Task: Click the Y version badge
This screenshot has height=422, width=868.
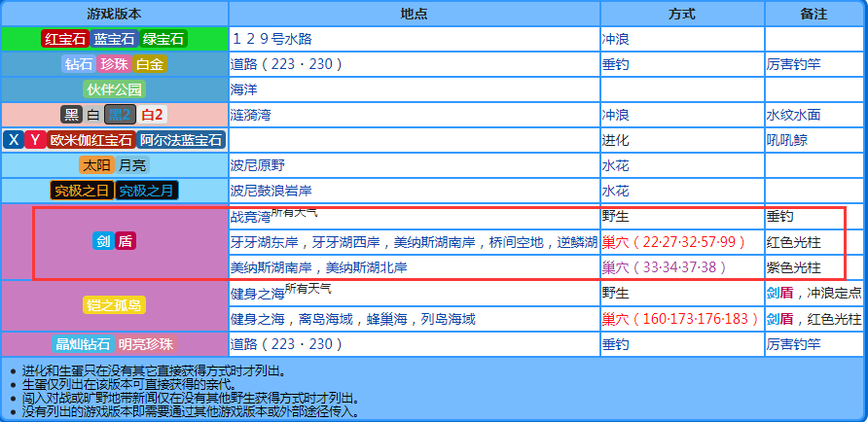Action: [35, 140]
